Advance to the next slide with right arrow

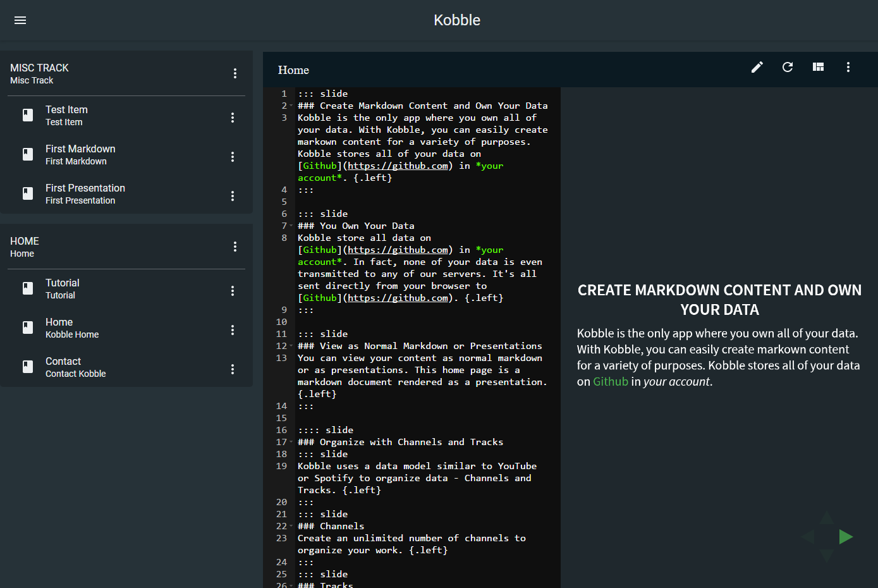pyautogui.click(x=846, y=537)
